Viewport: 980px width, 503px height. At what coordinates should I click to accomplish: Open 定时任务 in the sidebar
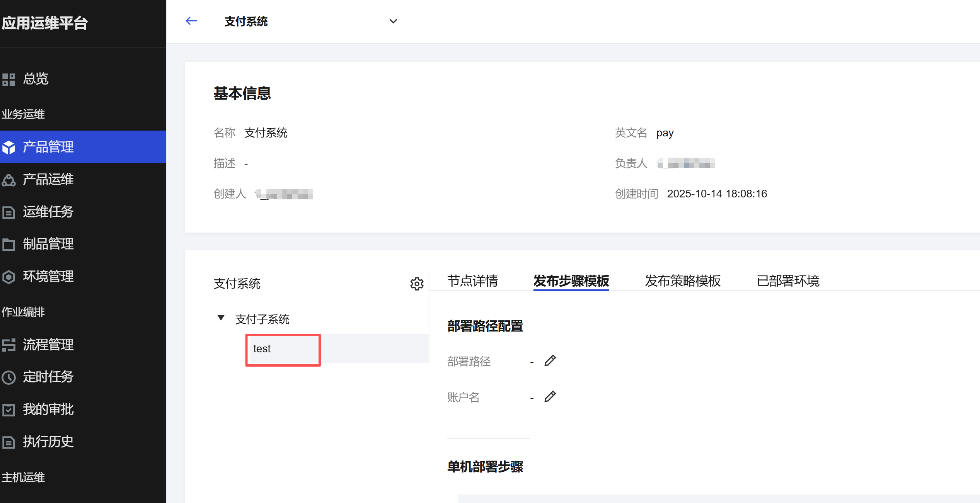tap(48, 377)
